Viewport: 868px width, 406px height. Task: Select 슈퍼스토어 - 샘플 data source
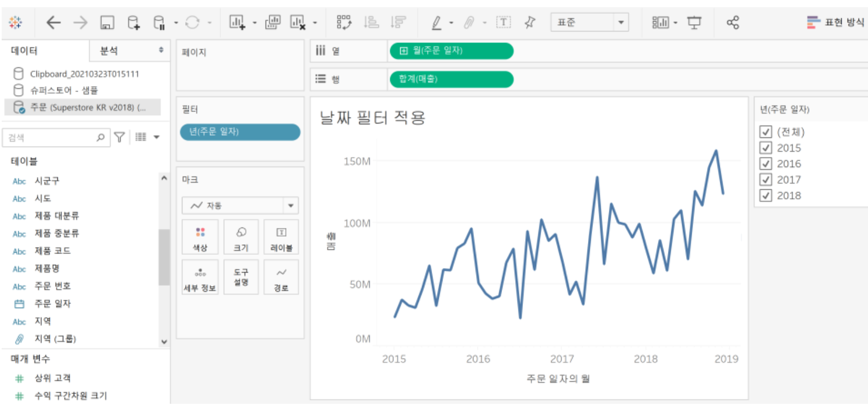click(64, 90)
